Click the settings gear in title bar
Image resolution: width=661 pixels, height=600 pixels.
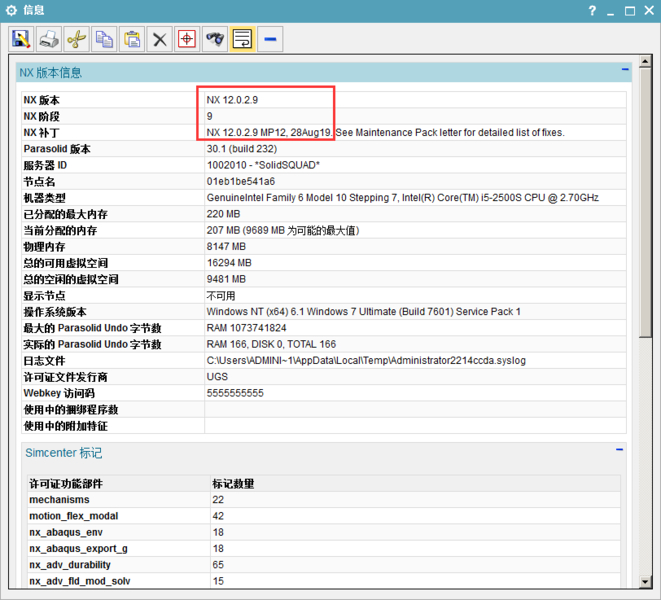11,11
